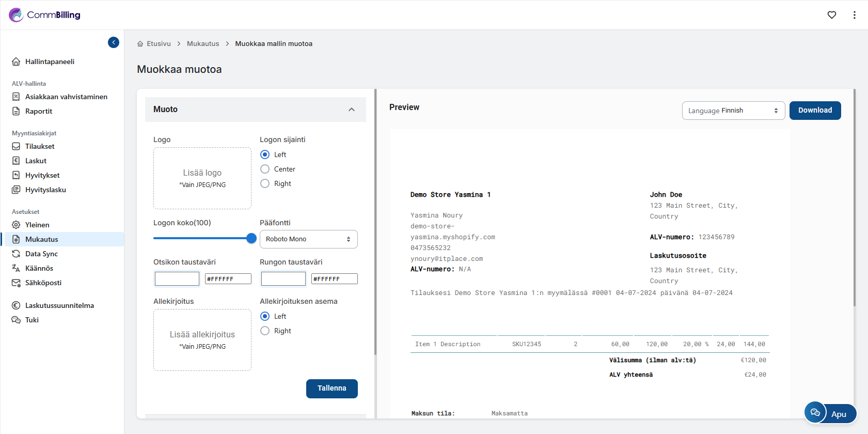Click the Hallintapaneeli home icon
Image resolution: width=868 pixels, height=434 pixels.
pyautogui.click(x=16, y=61)
